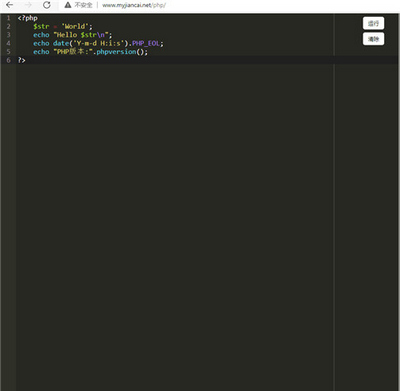The image size is (400, 391).
Task: Place cursor on the closing ?> tag
Action: [21, 60]
